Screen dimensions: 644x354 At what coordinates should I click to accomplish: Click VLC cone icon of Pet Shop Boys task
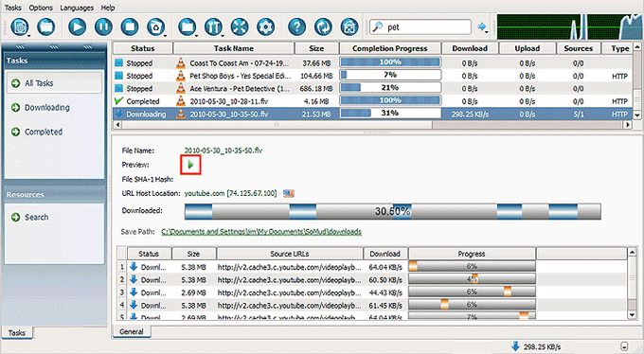click(x=181, y=76)
